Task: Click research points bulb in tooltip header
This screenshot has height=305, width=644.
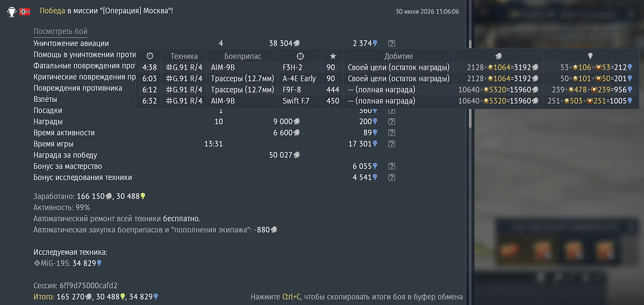Action: click(x=590, y=56)
